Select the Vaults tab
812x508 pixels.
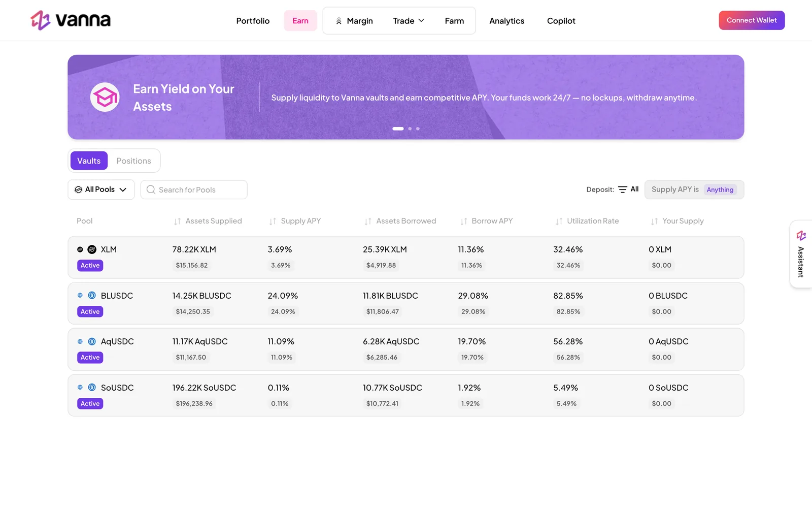(x=89, y=161)
